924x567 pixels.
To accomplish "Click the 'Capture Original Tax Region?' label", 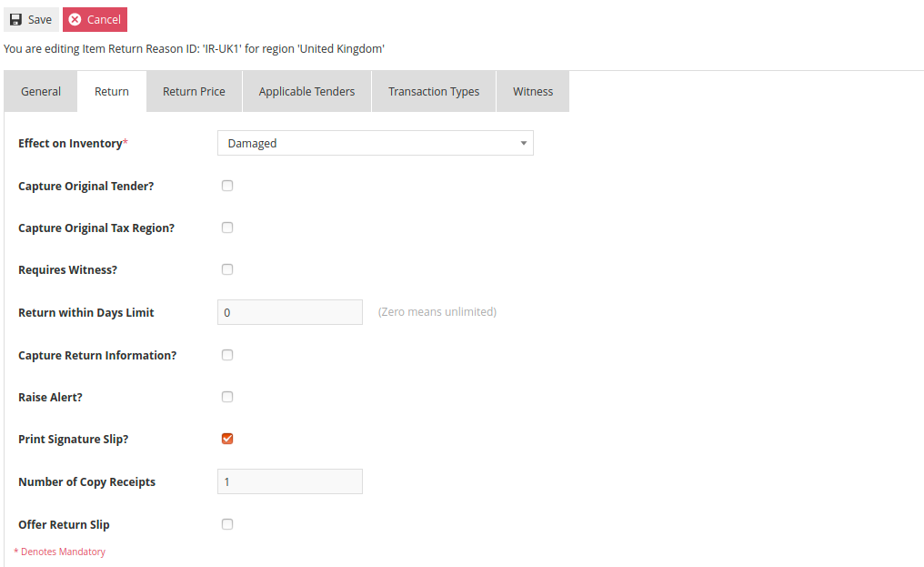I will (x=96, y=228).
